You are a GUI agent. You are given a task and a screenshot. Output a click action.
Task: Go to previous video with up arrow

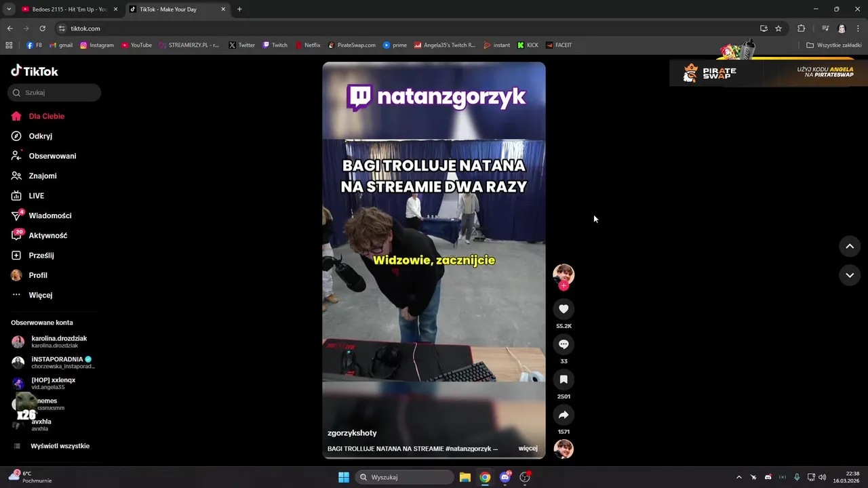coord(850,246)
